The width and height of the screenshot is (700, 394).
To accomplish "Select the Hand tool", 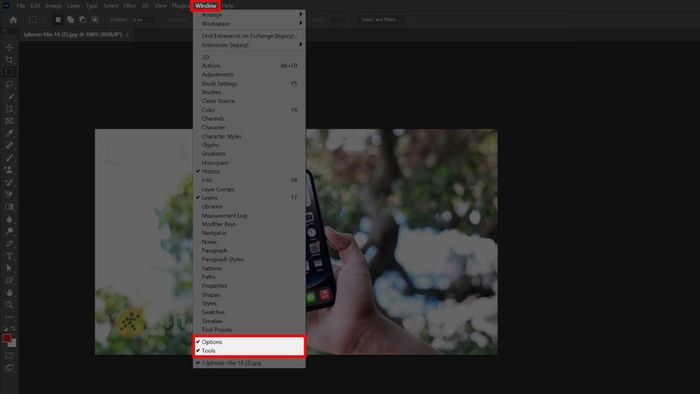I will pyautogui.click(x=9, y=293).
